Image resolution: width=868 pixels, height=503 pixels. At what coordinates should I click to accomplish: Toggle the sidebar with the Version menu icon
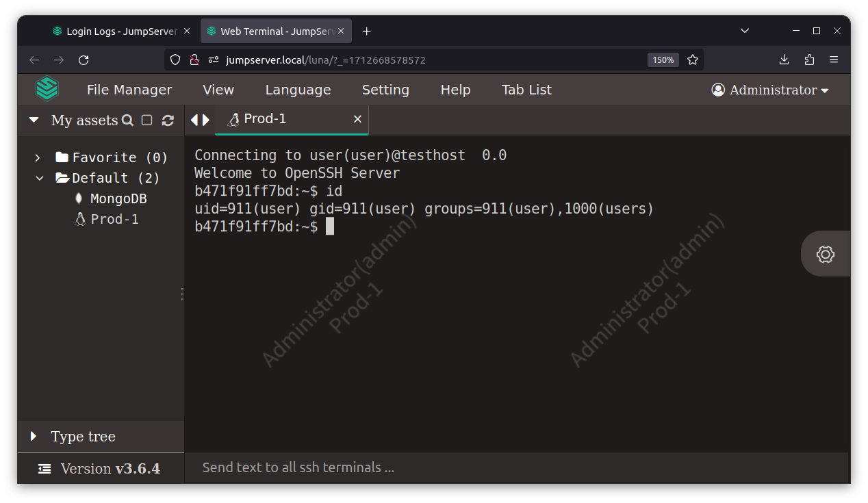(x=44, y=469)
